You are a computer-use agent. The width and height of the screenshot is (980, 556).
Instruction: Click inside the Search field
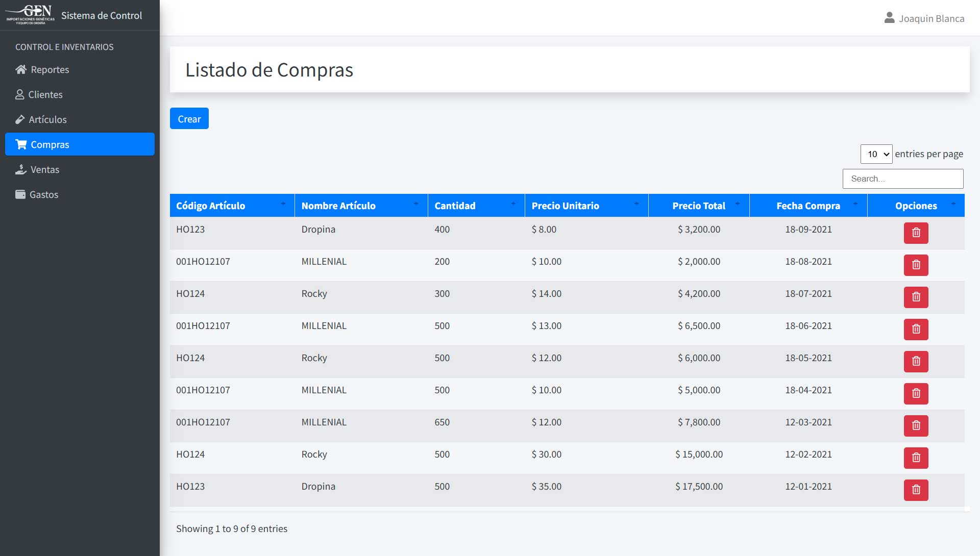902,179
